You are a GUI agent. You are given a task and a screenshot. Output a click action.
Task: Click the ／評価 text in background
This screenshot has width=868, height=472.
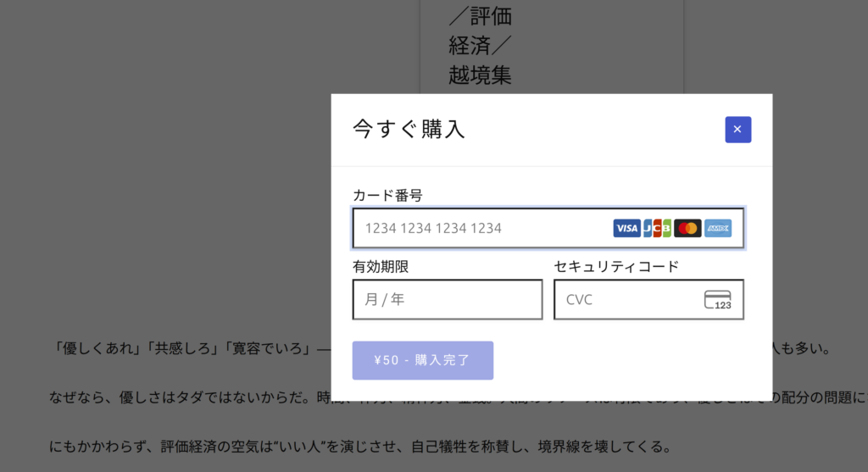pos(480,17)
